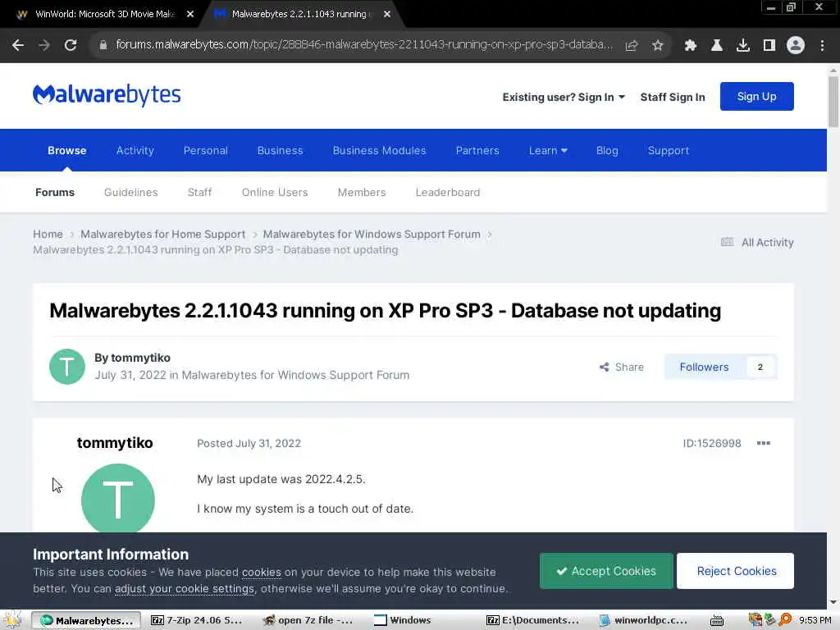The width and height of the screenshot is (840, 630).
Task: Open the Browse navigation tab
Action: 67,151
